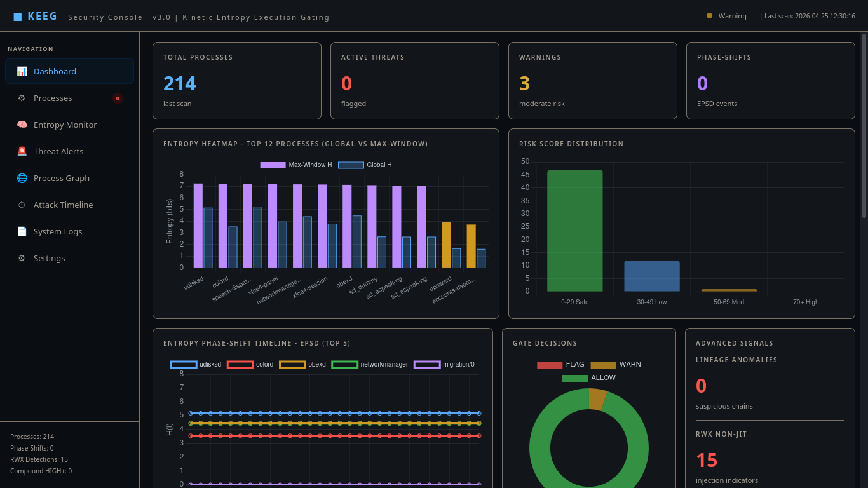Click the orange Warning status dot
This screenshot has width=868, height=488.
[709, 16]
